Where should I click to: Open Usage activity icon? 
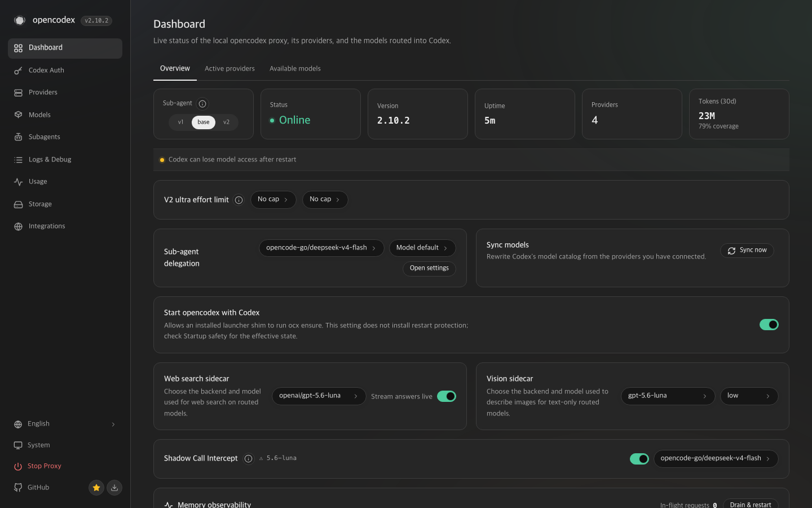coord(18,182)
